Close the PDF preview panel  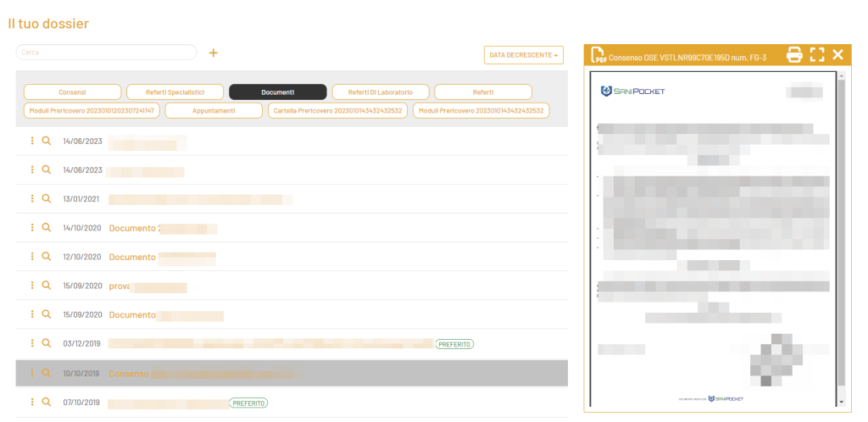[x=837, y=55]
